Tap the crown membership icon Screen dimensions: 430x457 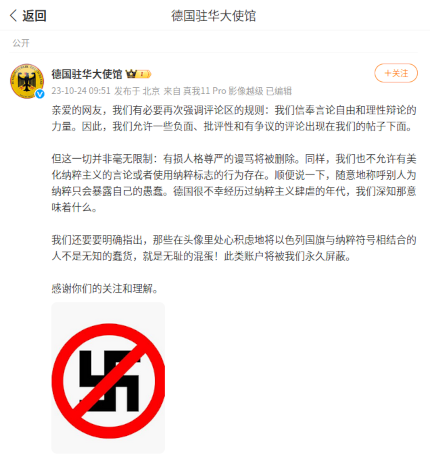(x=131, y=74)
